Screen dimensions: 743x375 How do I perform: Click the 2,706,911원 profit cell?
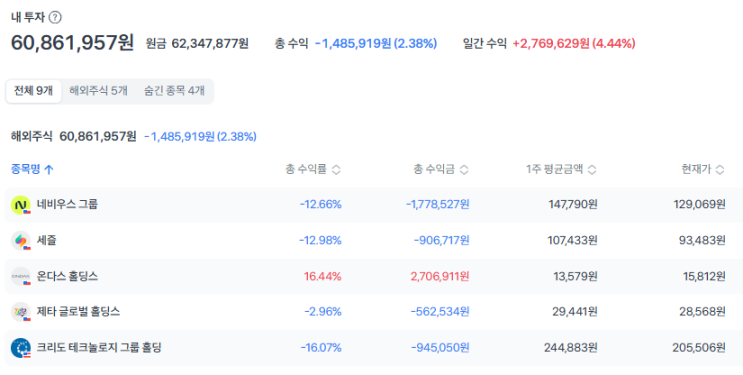(x=440, y=276)
